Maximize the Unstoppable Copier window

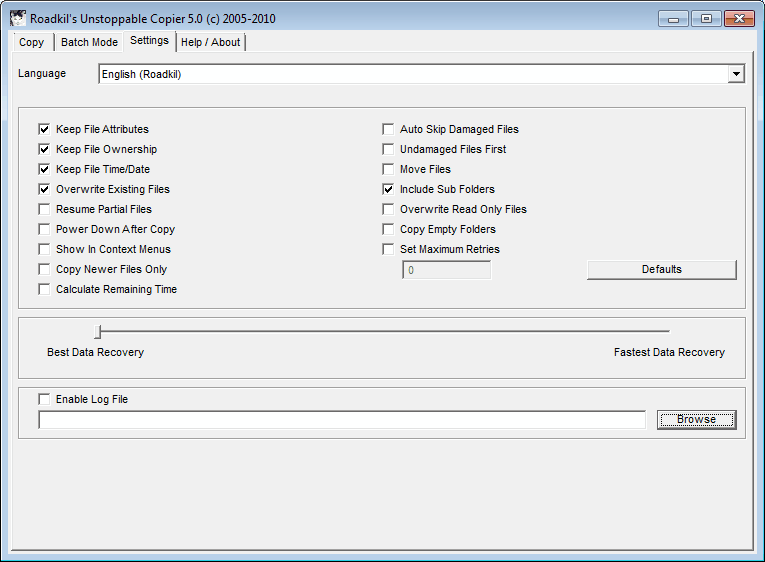click(x=706, y=19)
